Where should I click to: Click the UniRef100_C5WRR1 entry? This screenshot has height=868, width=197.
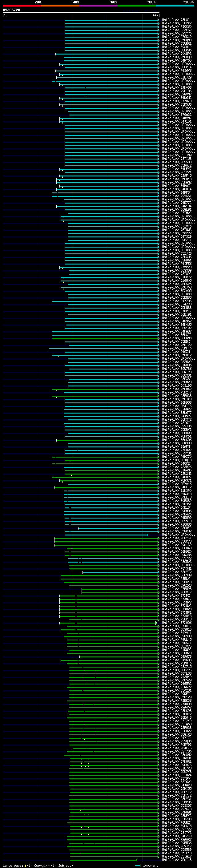[177, 43]
